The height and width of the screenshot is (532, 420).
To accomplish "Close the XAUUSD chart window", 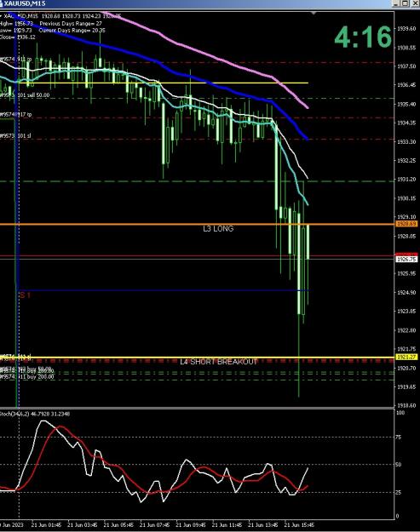I will 415,3.
